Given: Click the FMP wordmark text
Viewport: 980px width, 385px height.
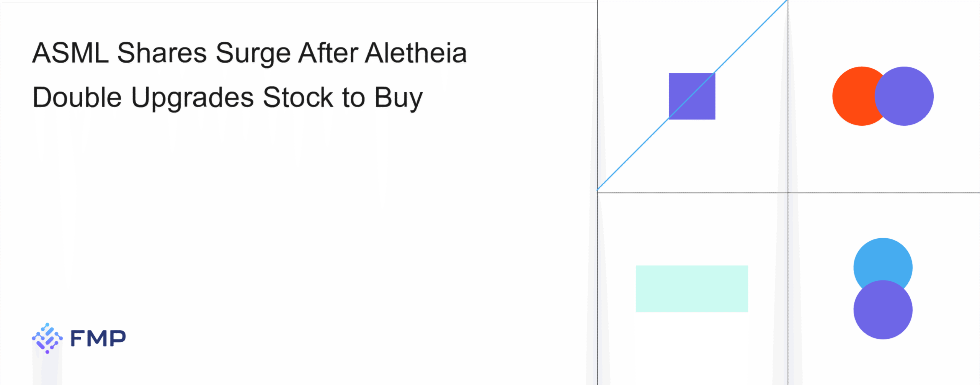Looking at the screenshot, I should point(98,339).
